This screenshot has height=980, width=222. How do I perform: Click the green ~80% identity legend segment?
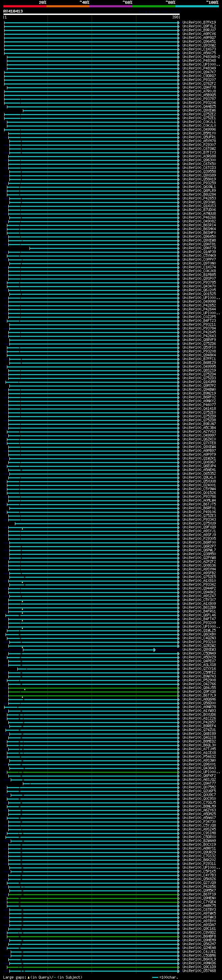coord(154,6)
